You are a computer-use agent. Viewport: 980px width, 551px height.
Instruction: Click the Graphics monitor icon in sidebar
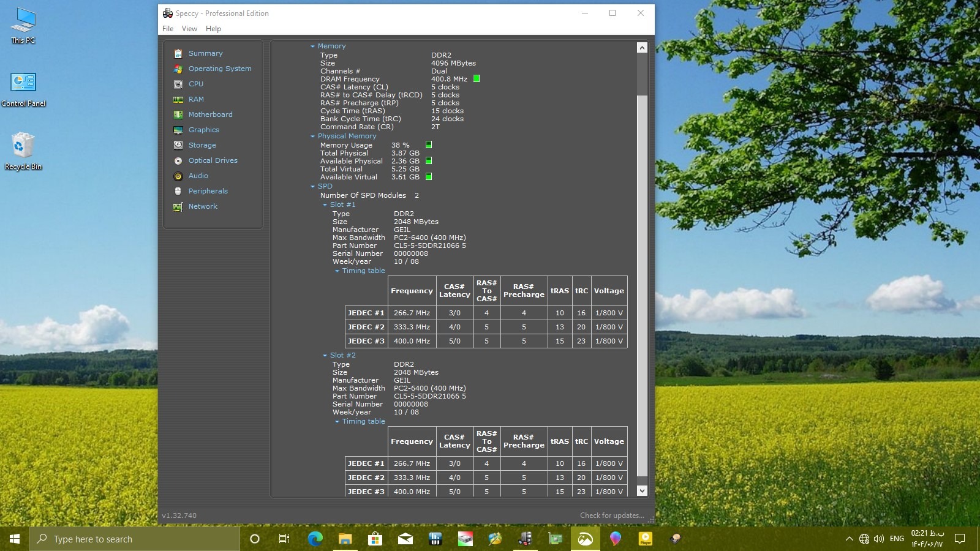178,130
